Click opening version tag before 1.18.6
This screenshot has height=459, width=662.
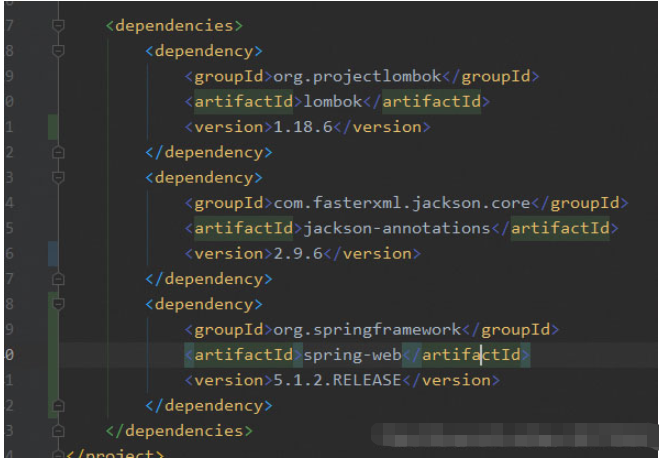pyautogui.click(x=229, y=127)
